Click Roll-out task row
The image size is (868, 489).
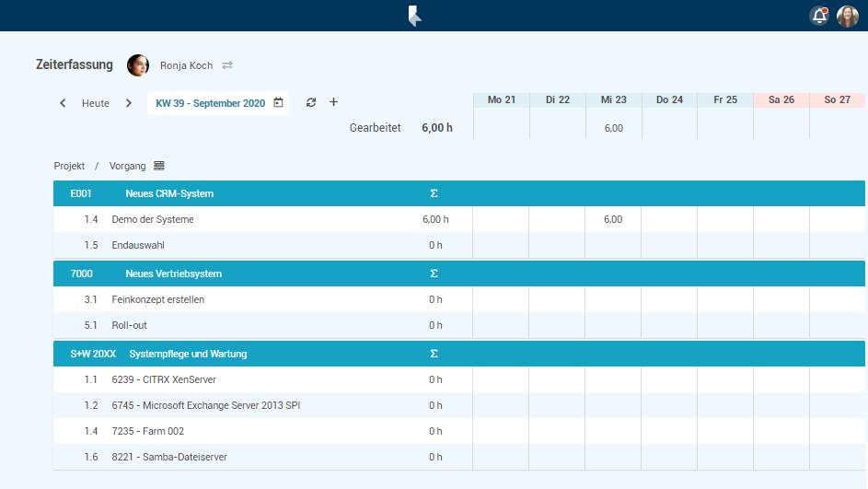coord(459,326)
